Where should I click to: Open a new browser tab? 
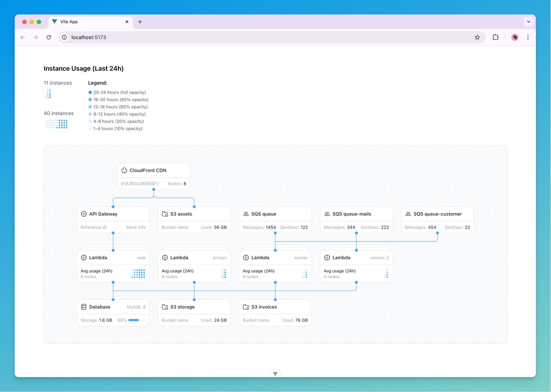click(x=140, y=22)
